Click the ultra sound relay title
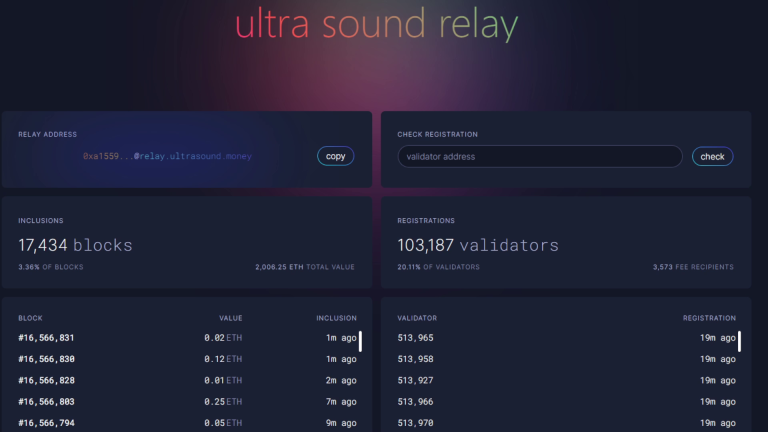 (x=376, y=24)
